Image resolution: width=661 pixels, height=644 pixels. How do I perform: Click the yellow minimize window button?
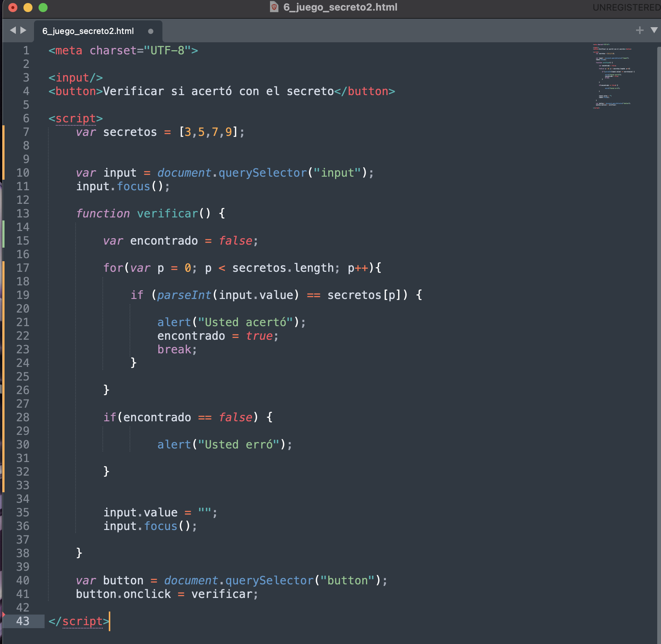point(28,7)
